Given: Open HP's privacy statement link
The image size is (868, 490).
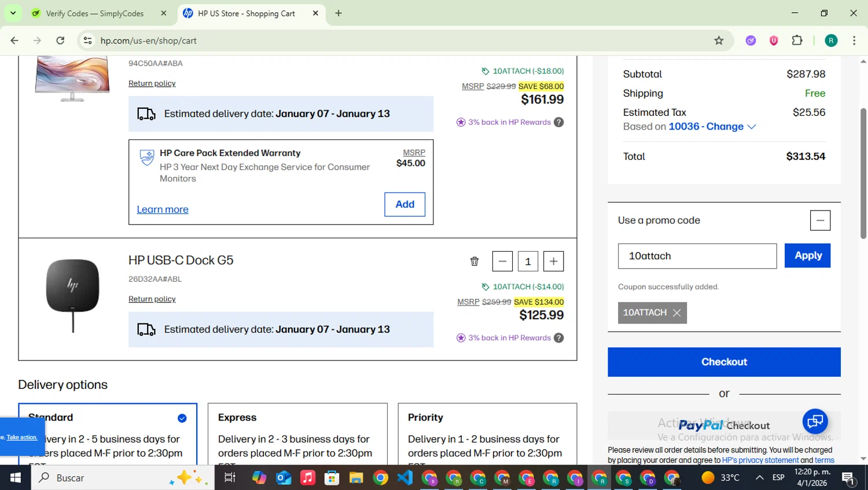Looking at the screenshot, I should pos(760,460).
